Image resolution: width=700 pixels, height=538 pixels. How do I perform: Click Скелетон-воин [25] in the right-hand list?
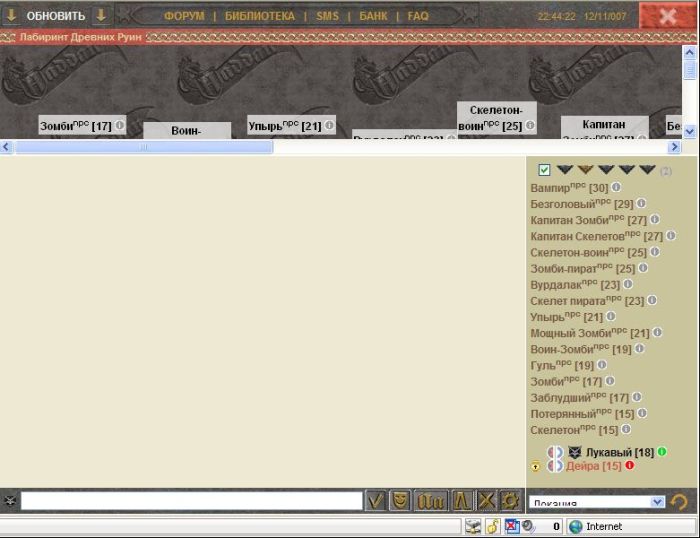coord(588,253)
